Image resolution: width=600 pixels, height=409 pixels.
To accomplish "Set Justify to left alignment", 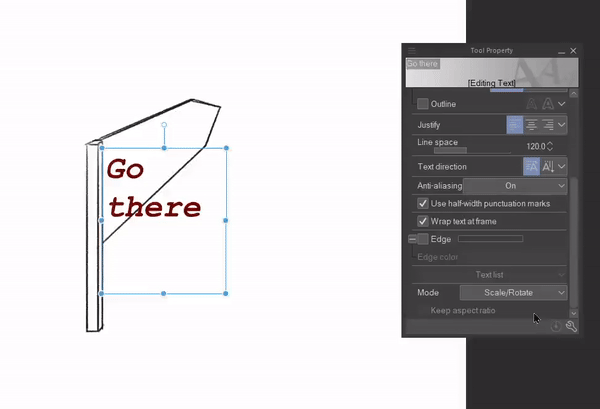I will 515,125.
